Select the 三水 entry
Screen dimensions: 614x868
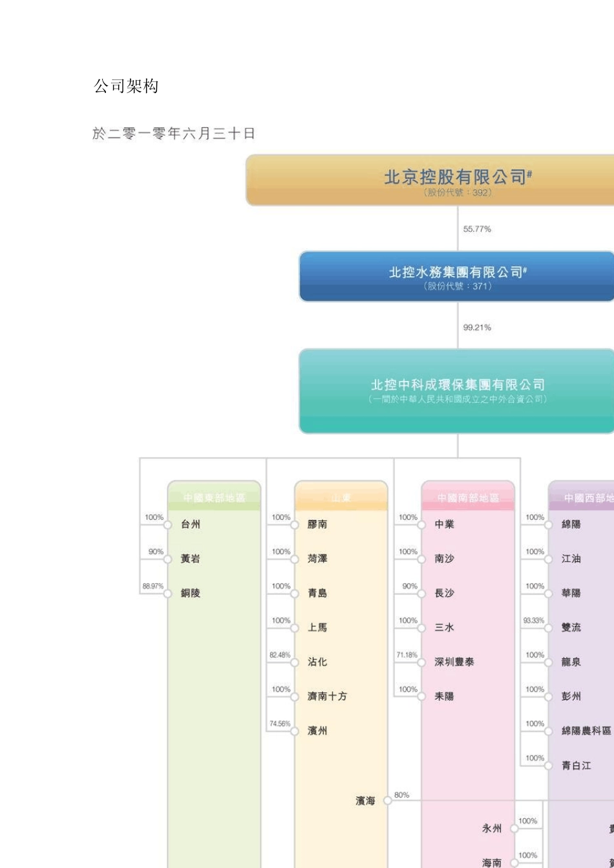(445, 627)
